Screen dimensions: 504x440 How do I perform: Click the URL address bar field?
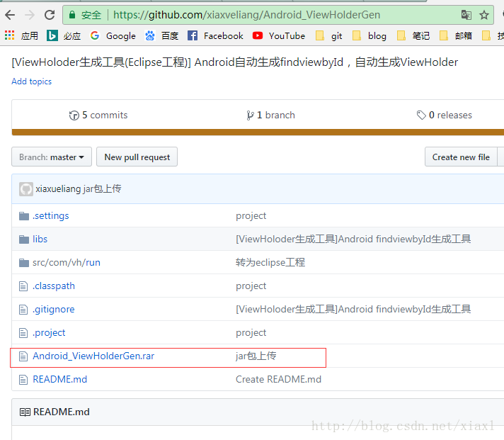[278, 15]
